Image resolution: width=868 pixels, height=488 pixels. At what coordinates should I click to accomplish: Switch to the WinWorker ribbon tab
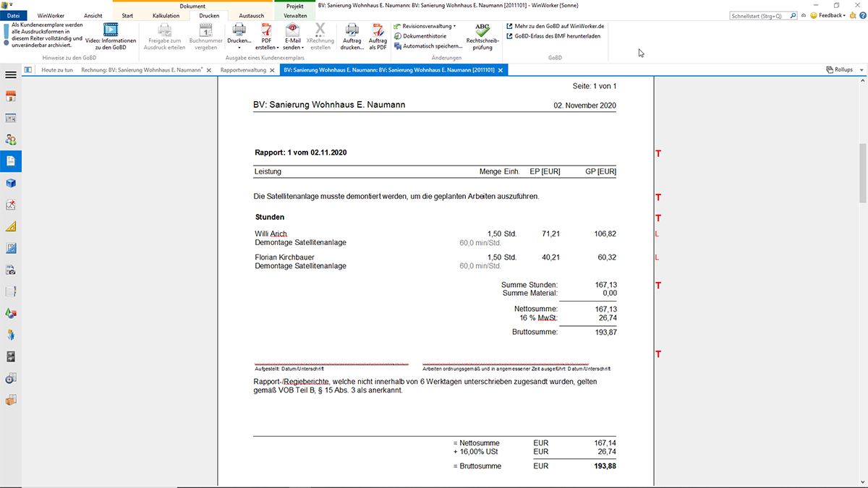pos(51,15)
